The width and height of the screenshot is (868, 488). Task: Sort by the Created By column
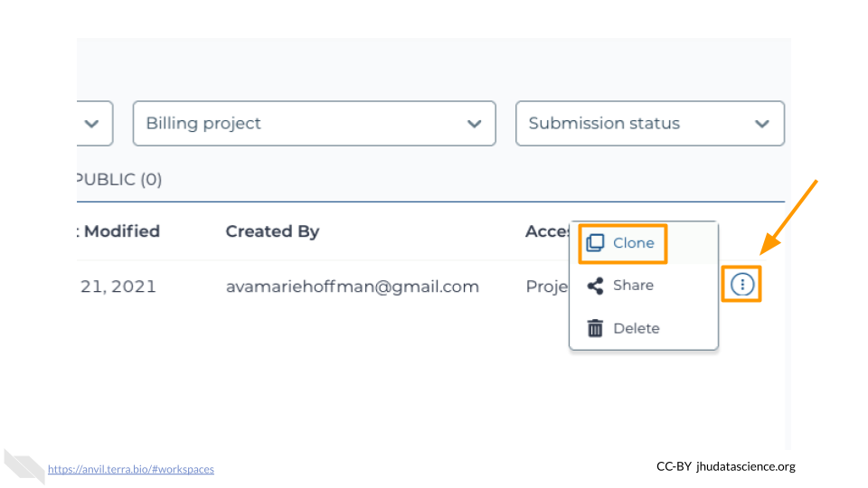pos(272,231)
